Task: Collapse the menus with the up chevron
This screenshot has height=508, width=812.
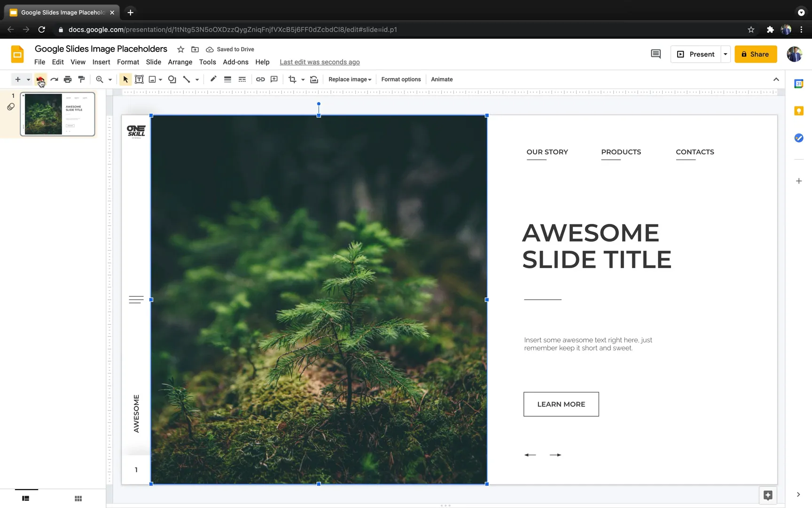Action: tap(776, 79)
